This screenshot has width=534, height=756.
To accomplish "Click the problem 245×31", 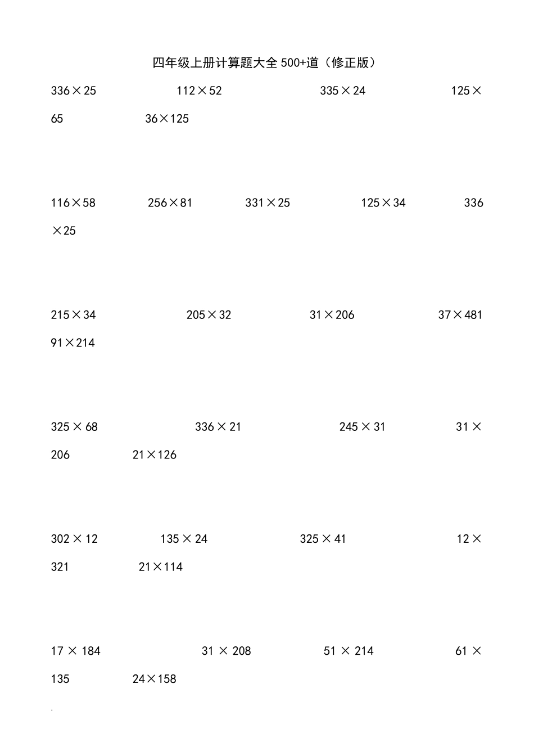I will point(362,427).
